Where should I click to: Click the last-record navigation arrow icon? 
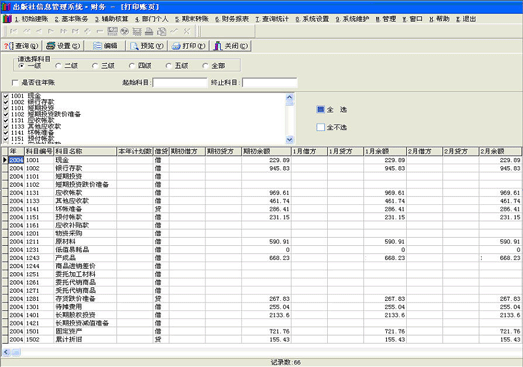pos(75,31)
